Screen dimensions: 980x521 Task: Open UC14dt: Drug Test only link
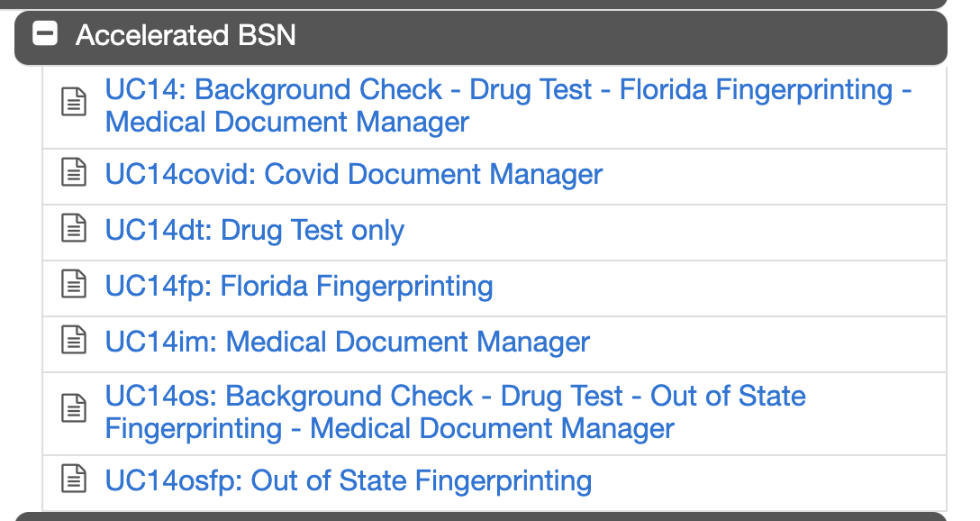[254, 230]
